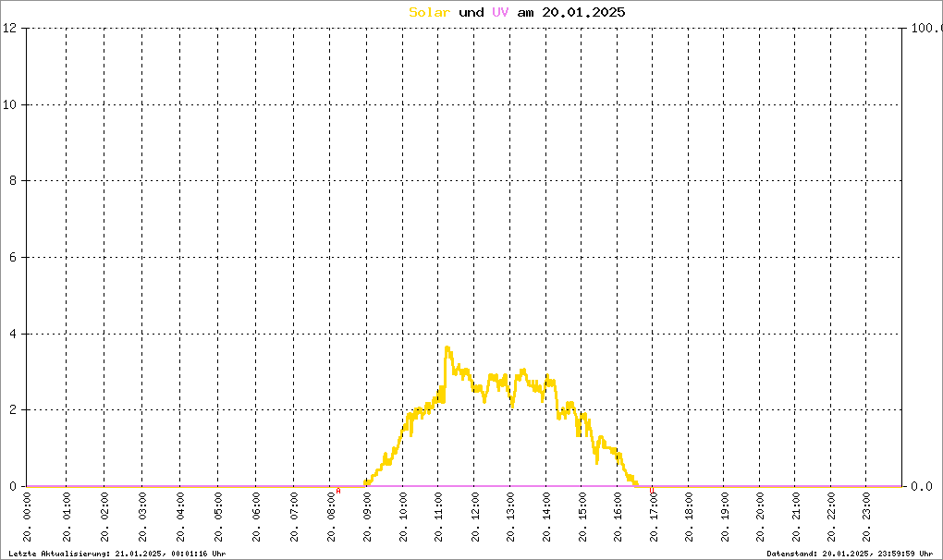
Task: Click the left axis value '2'
Action: tap(13, 409)
